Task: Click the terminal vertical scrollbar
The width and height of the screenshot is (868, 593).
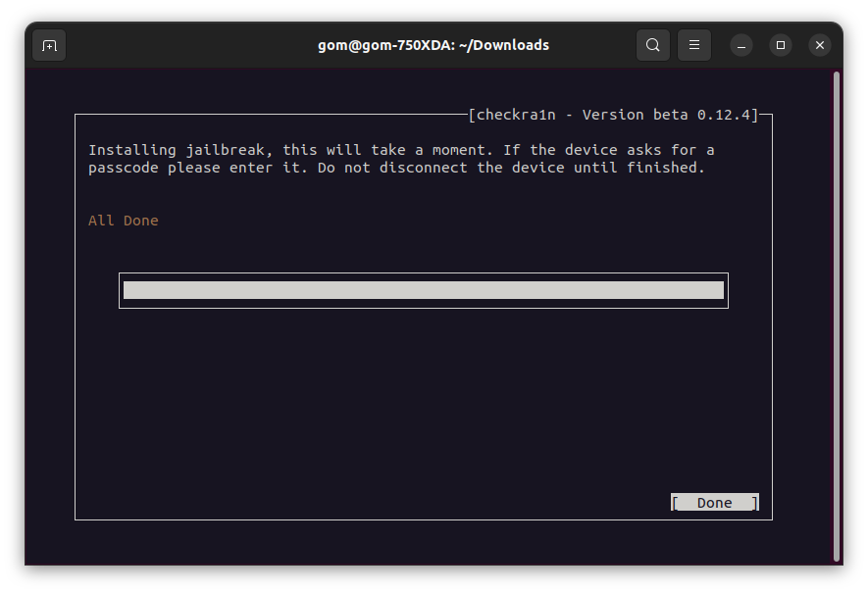Action: (x=837, y=316)
